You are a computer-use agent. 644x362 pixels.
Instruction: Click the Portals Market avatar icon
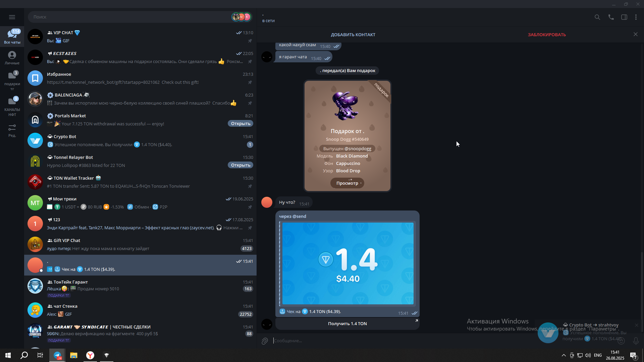click(x=35, y=120)
